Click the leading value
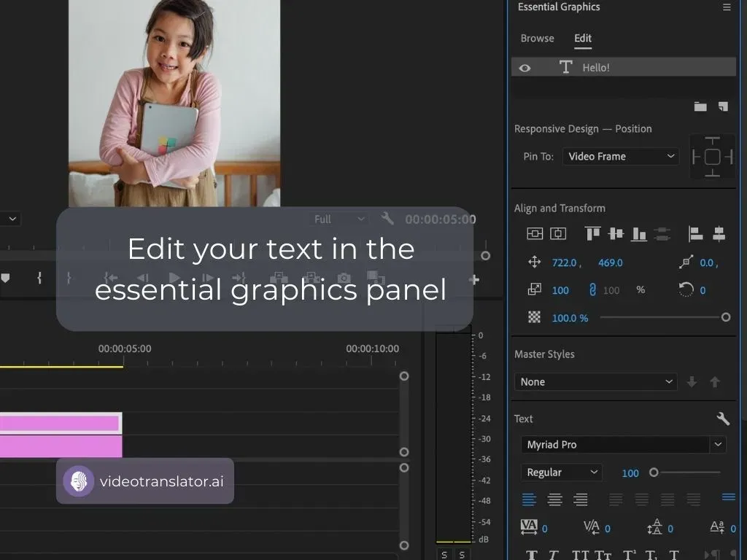Viewport: 747px width, 560px height. point(670,529)
